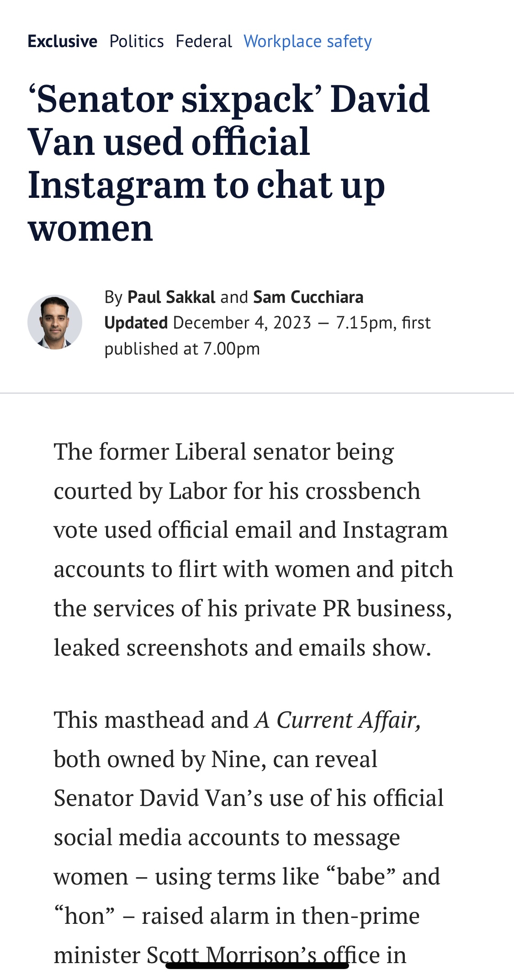Go to the Federal section
Screen dimensions: 514x980
(204, 42)
